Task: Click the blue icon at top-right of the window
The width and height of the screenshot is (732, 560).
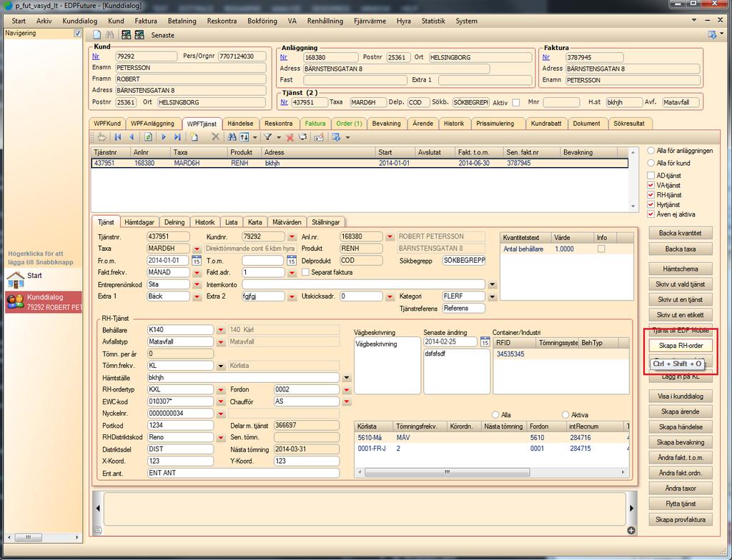Action: pyautogui.click(x=712, y=34)
